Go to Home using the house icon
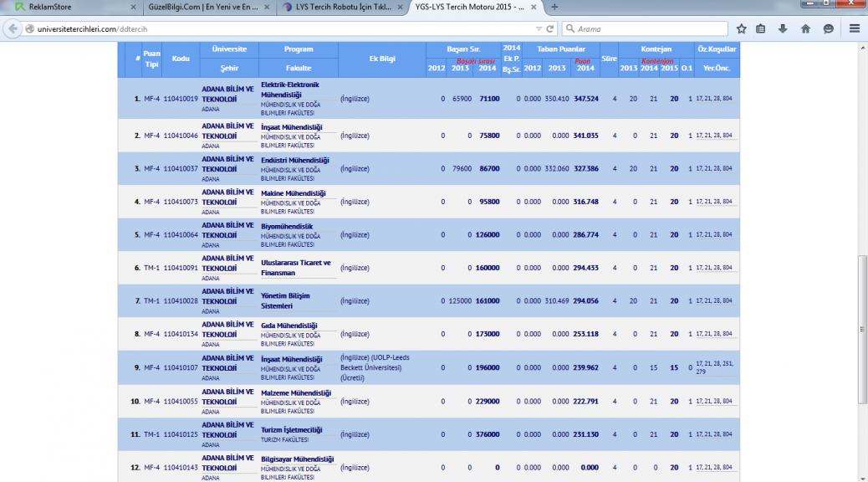 pos(805,28)
